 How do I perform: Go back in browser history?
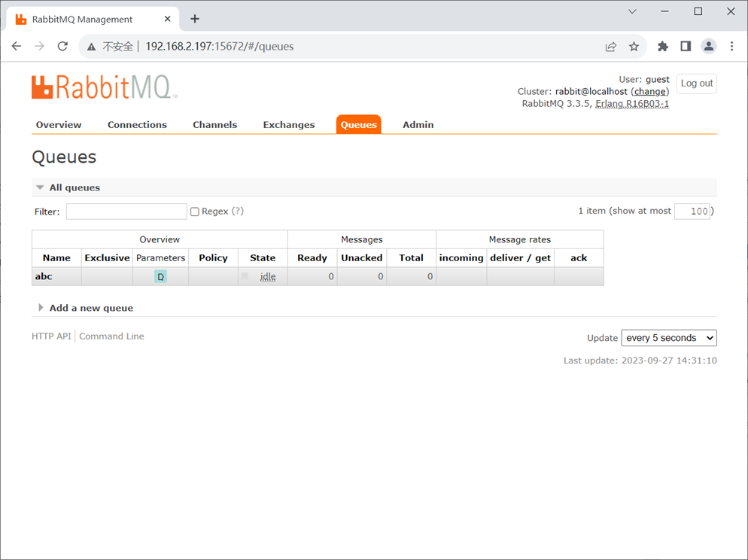point(17,46)
